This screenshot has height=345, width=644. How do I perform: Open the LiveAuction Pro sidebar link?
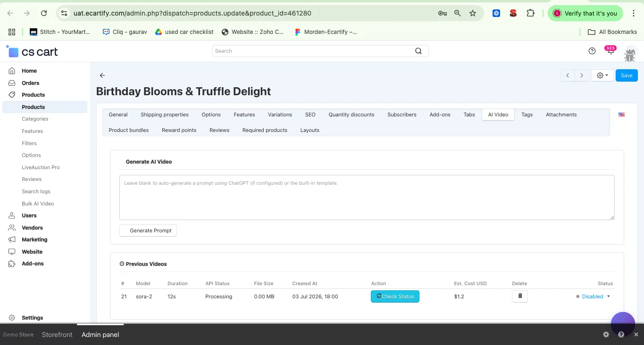pos(41,167)
